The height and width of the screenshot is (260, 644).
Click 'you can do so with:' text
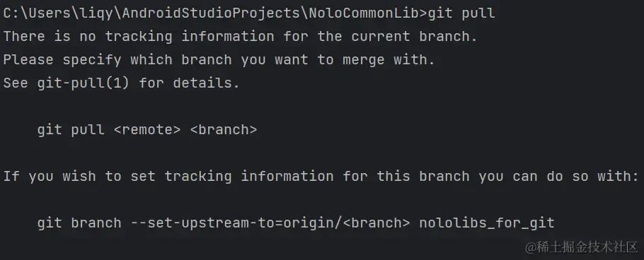click(558, 177)
